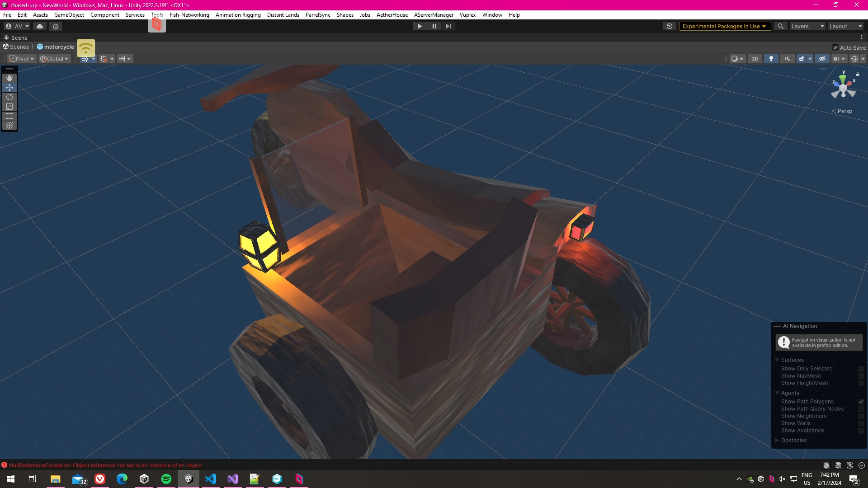
Task: Open Undo History clock icon
Action: point(670,26)
